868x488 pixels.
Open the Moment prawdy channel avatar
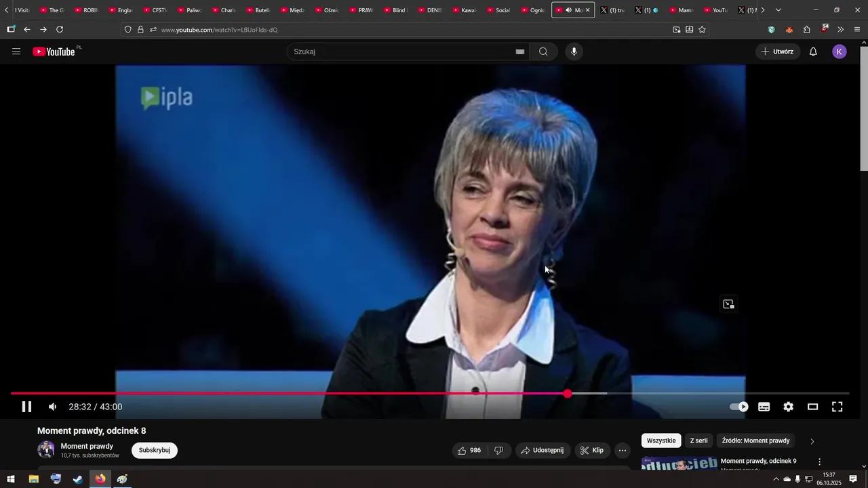click(46, 450)
